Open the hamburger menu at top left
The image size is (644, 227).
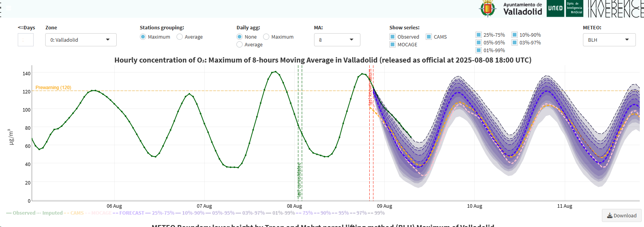8,8
